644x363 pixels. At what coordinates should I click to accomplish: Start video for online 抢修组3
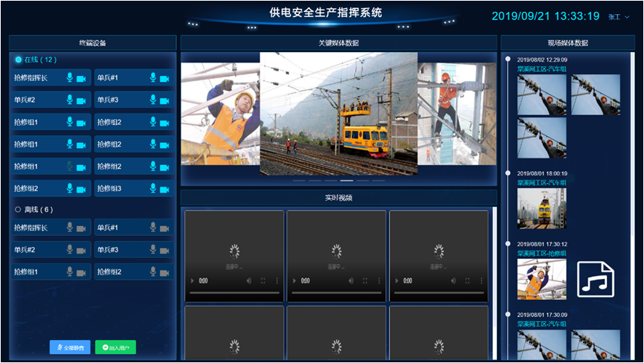coord(164,189)
